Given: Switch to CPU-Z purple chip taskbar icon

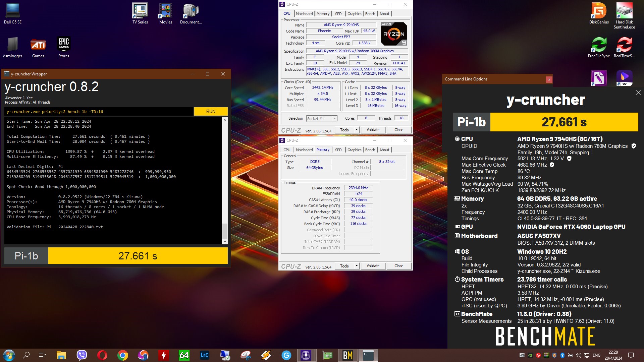Looking at the screenshot, I should coord(306,355).
